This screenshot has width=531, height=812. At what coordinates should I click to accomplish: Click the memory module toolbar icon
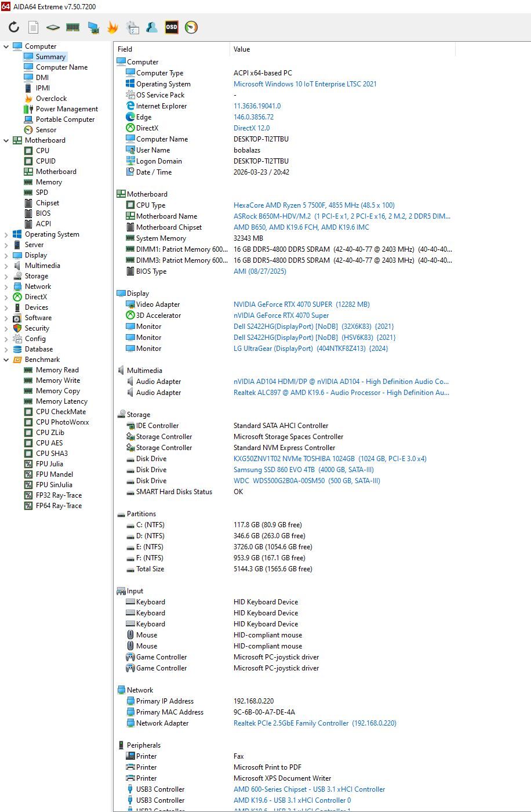(72, 27)
